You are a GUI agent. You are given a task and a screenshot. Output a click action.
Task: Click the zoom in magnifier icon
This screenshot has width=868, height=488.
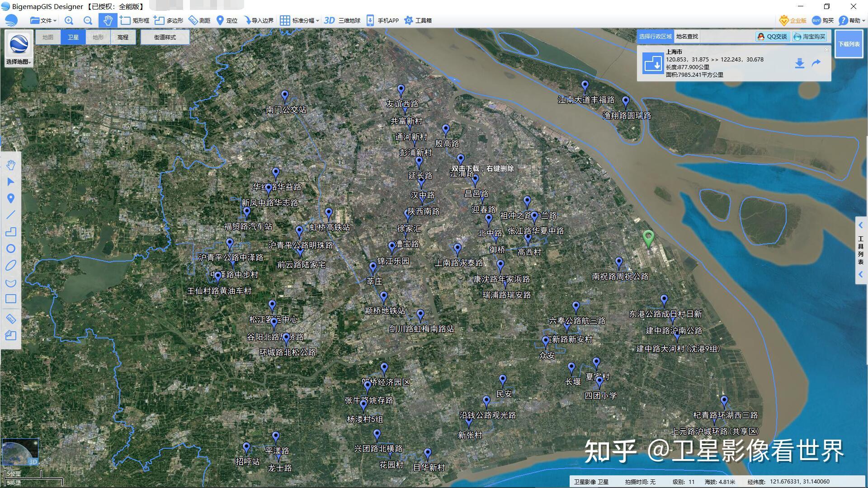(x=69, y=20)
